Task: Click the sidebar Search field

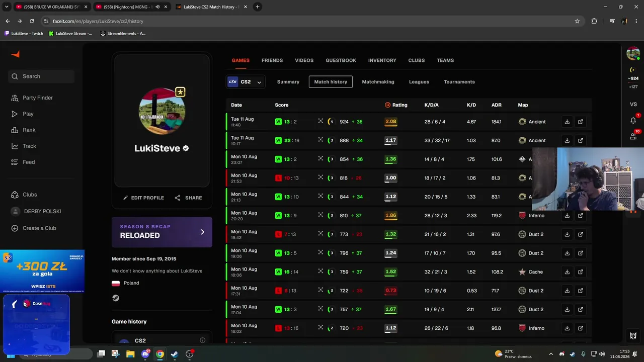Action: click(41, 76)
